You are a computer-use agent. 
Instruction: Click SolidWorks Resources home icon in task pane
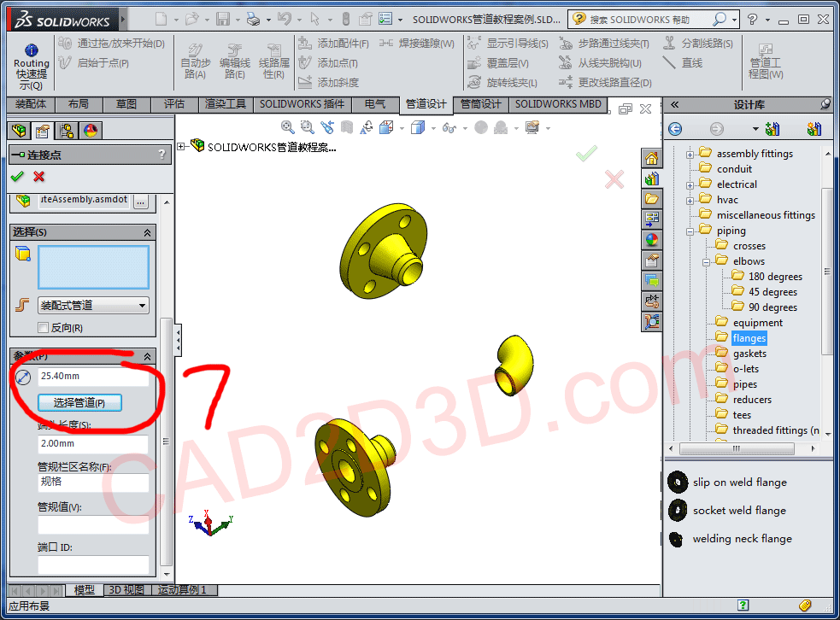[x=651, y=158]
